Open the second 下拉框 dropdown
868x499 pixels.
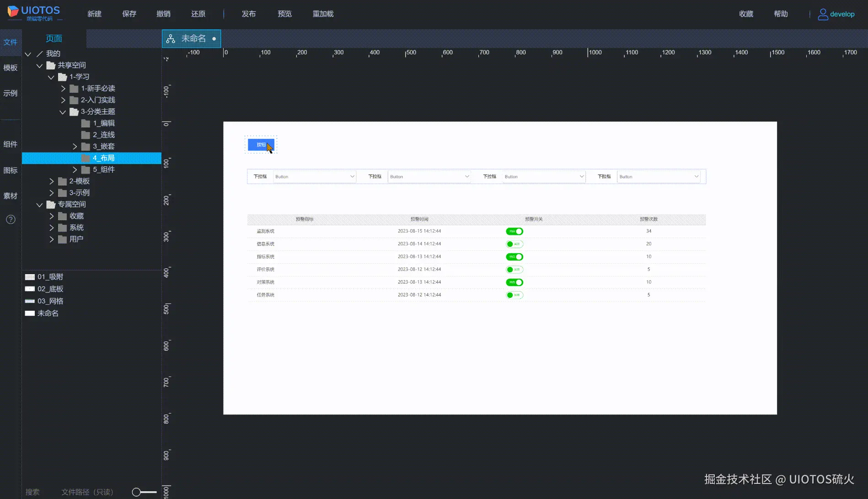pos(429,177)
